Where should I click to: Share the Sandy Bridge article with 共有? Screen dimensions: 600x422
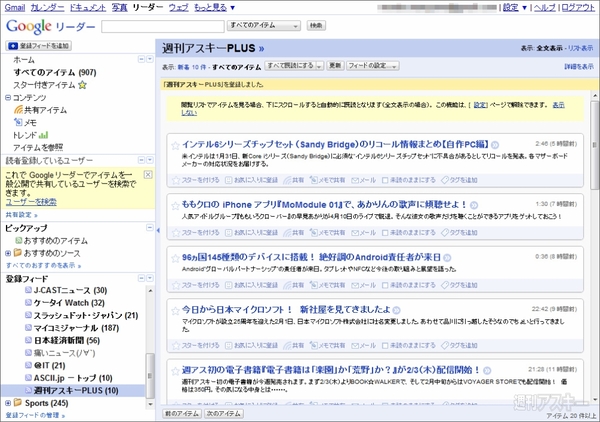click(293, 180)
